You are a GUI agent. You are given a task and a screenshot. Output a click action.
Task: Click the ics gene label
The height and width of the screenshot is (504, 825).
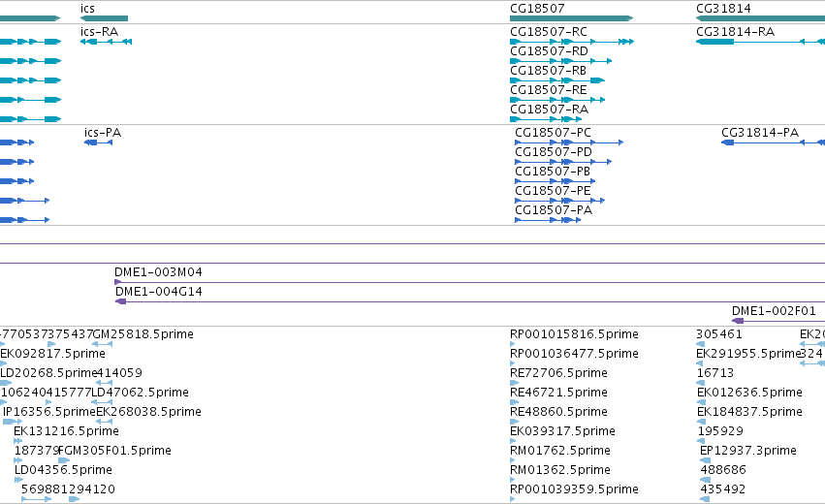click(x=87, y=9)
